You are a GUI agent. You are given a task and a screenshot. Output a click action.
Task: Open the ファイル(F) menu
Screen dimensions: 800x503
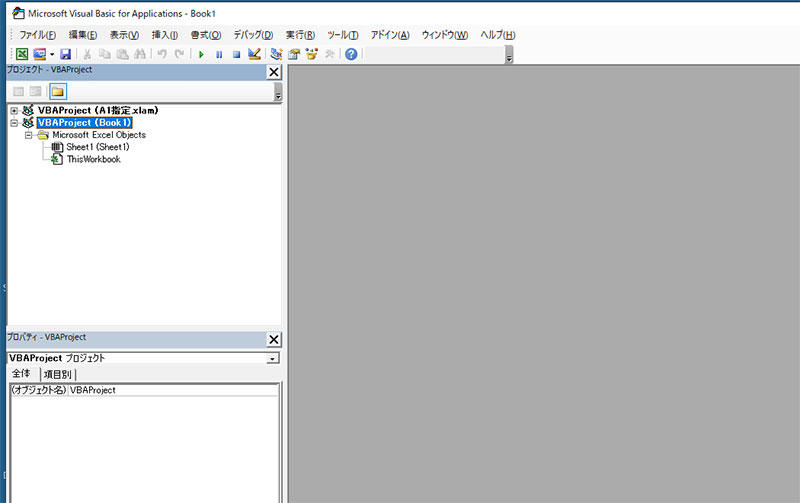[37, 35]
